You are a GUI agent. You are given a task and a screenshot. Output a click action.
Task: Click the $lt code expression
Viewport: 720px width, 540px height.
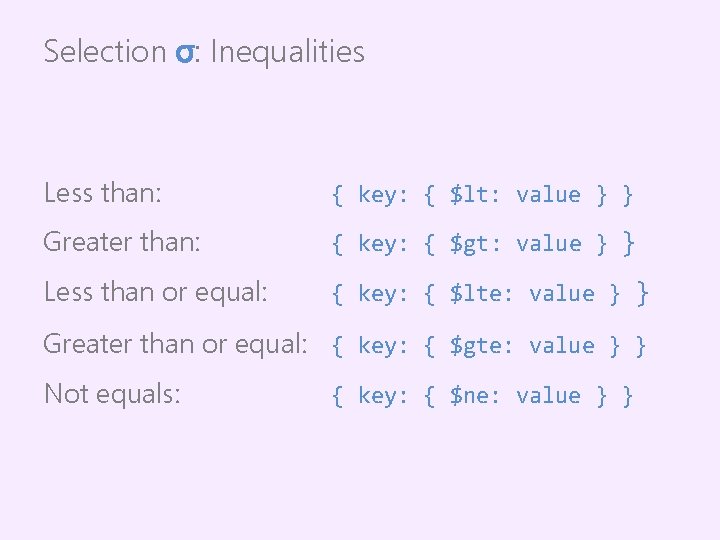[482, 195]
